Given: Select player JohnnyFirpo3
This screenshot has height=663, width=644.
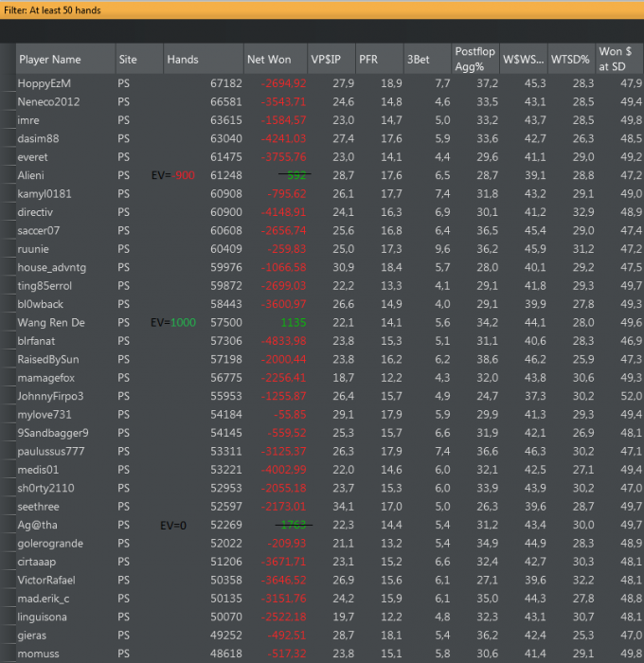Looking at the screenshot, I should 50,396.
